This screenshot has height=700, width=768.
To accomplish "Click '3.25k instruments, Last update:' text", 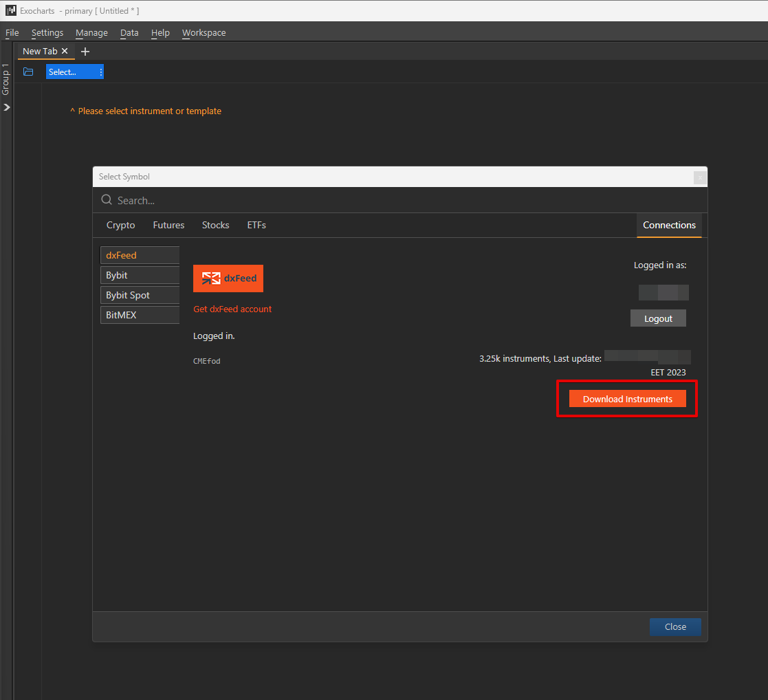I will tap(540, 358).
